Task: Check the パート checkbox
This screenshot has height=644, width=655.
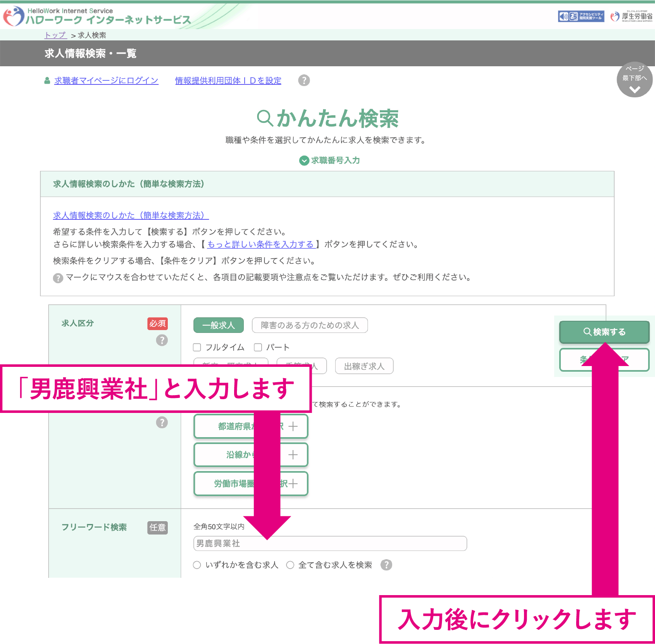Action: (258, 347)
